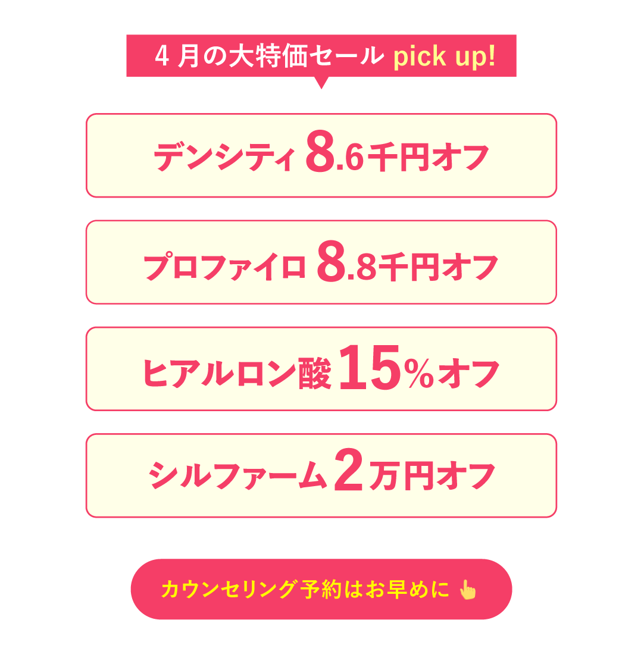Screen dimensions: 644x645
Task: Click the プロファイロ product name text
Action: tap(225, 267)
